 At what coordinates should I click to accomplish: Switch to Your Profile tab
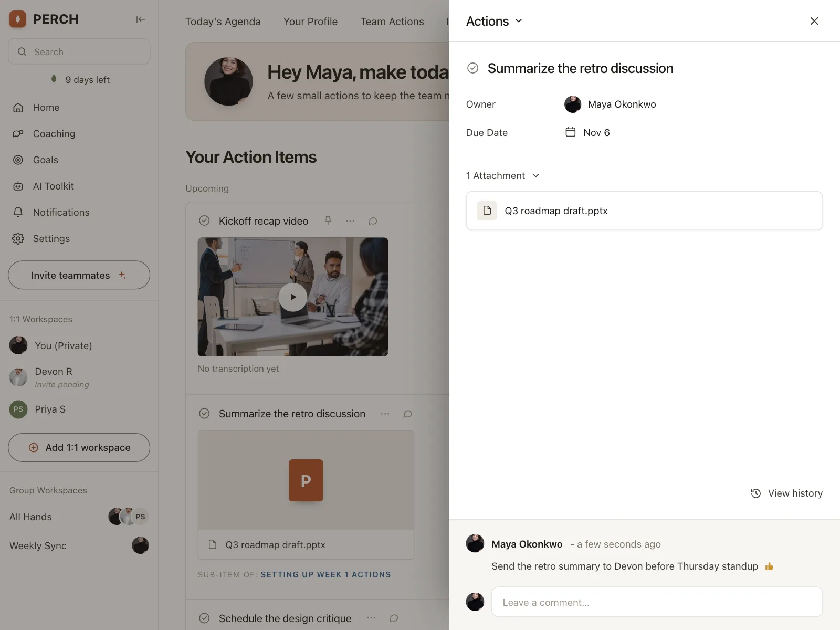click(310, 22)
